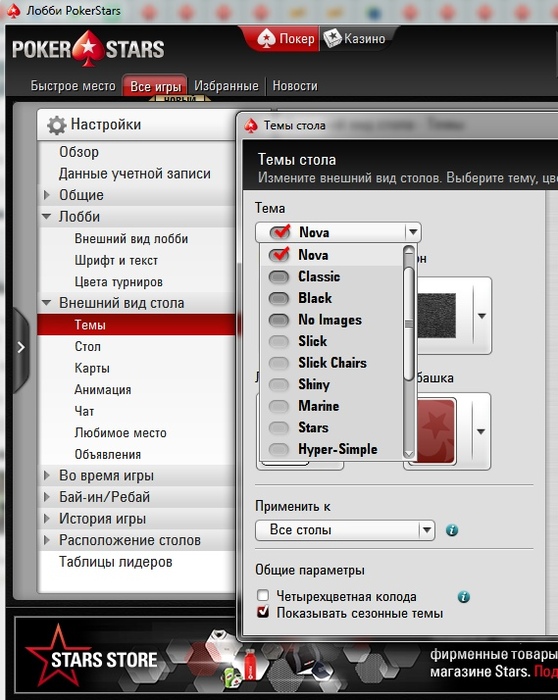Open the card back (рубашка) dropdown arrow
This screenshot has height=700, width=558.
[x=481, y=432]
